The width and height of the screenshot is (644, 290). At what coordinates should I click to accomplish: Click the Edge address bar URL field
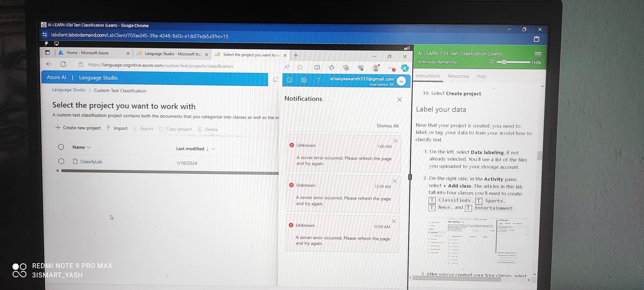(x=160, y=66)
